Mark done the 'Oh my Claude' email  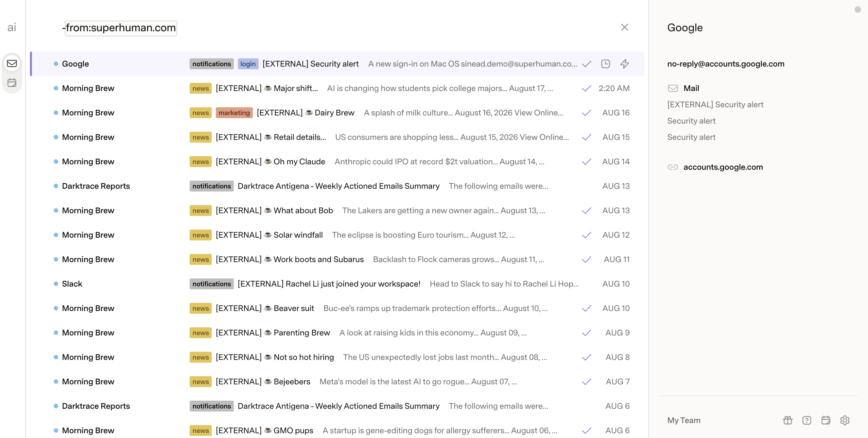pyautogui.click(x=587, y=162)
